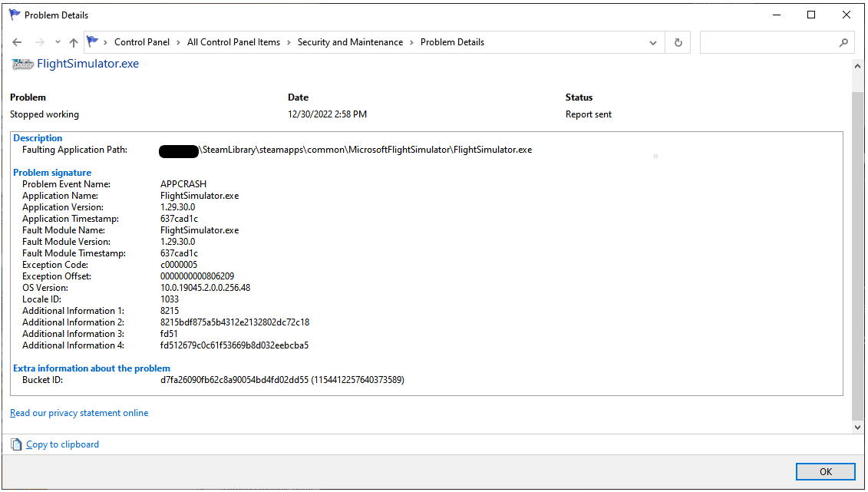Minimize the Problem Details window
The image size is (868, 492).
pos(777,15)
